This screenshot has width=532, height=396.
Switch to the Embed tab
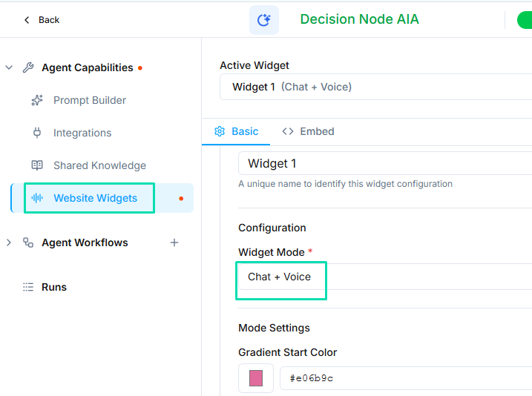(x=309, y=131)
